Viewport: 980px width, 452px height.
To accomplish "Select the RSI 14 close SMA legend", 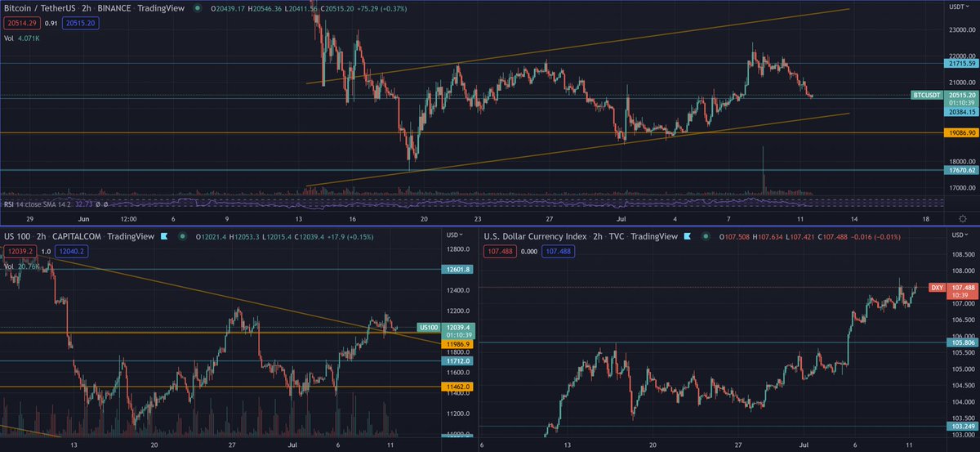I will coord(38,204).
